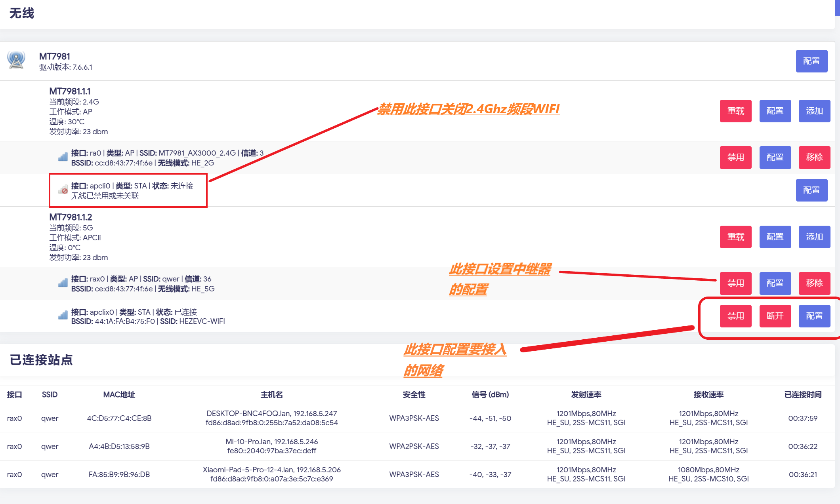
Task: Reload the MT7981.1.2 5G radio
Action: point(736,237)
